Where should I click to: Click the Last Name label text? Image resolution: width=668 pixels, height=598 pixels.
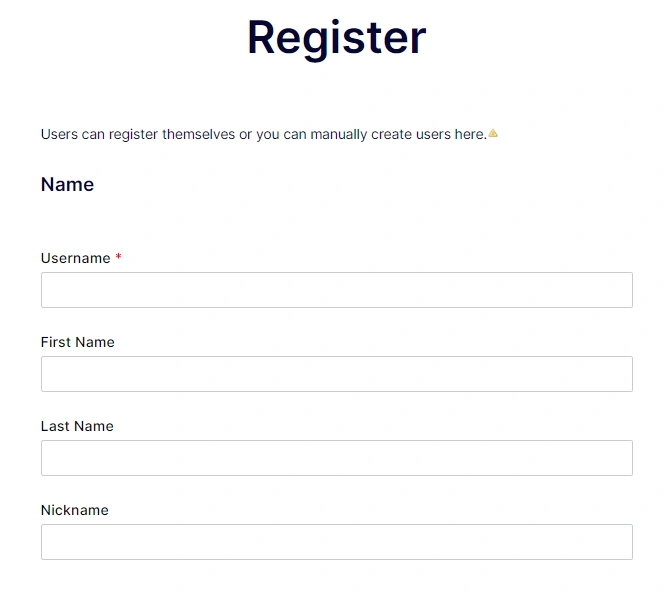pyautogui.click(x=77, y=426)
